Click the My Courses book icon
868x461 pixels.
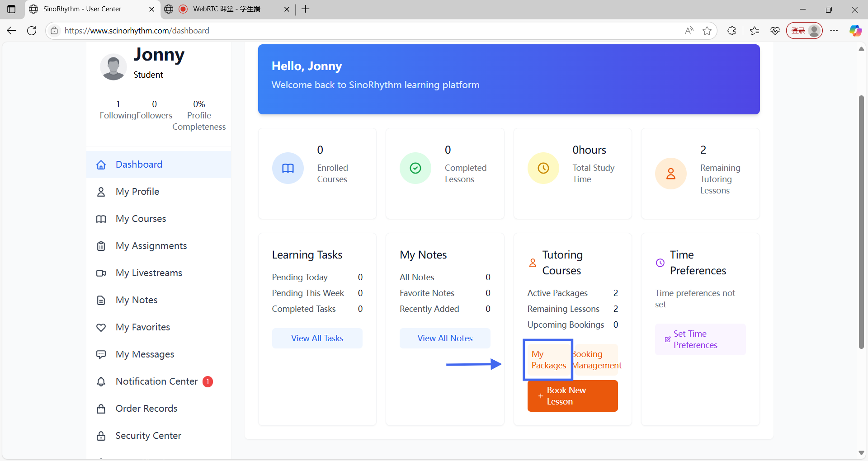click(101, 219)
